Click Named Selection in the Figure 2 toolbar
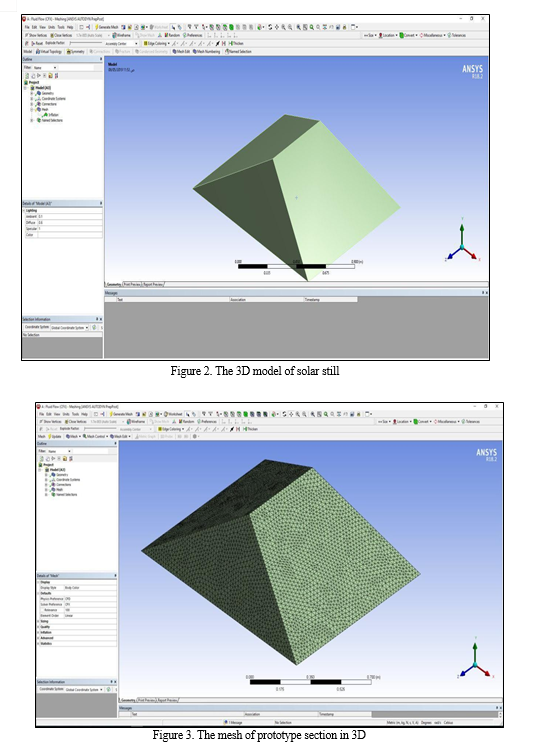Viewport: 535px width, 748px height. point(239,52)
